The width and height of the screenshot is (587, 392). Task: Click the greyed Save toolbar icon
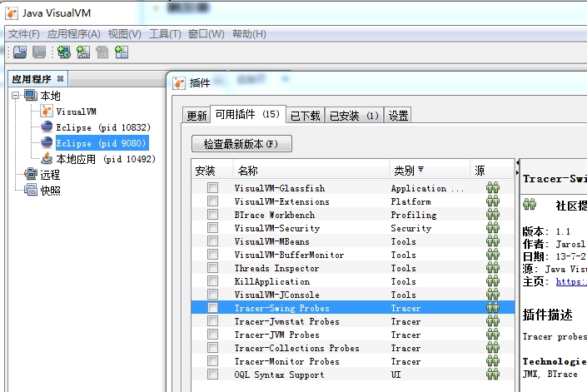pyautogui.click(x=39, y=52)
